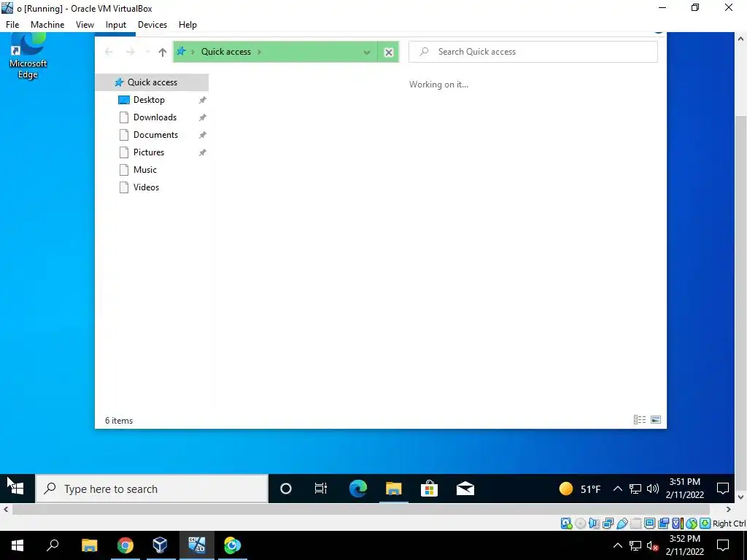This screenshot has height=560, width=747.
Task: Go up one folder in File Explorer
Action: pyautogui.click(x=163, y=52)
